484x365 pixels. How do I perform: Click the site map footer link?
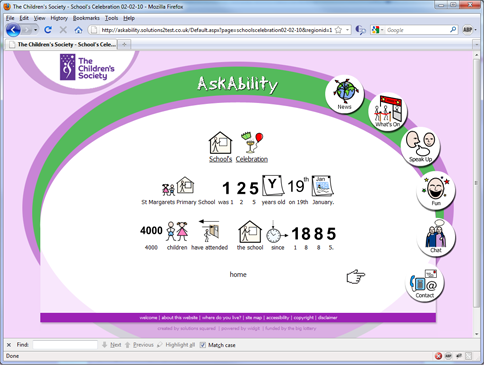254,318
